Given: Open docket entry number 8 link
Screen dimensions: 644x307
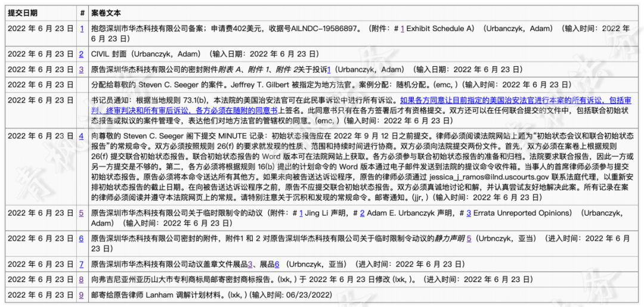Looking at the screenshot, I should [82, 280].
